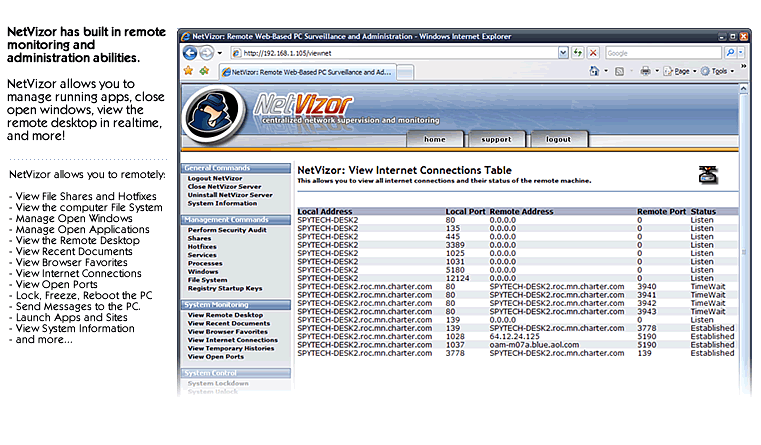Click the Print icon in command bar
761x445 pixels.
[646, 72]
